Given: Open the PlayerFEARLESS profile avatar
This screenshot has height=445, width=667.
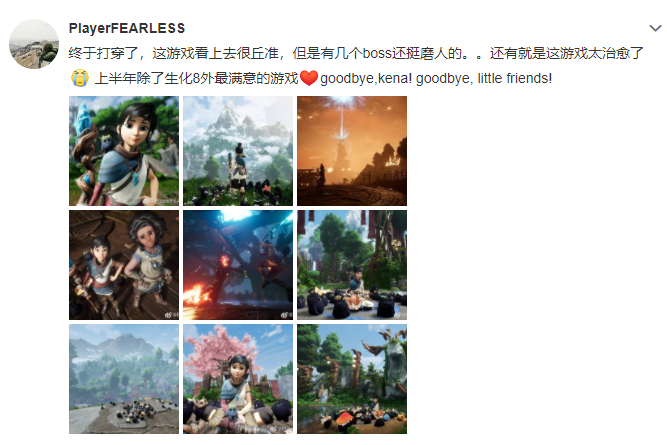Looking at the screenshot, I should [34, 44].
